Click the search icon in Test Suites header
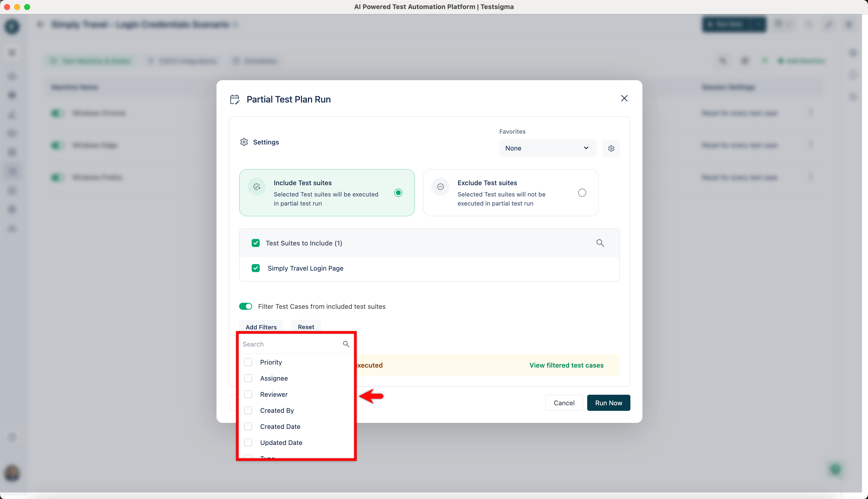Screen dimensions: 868x499 (x=600, y=243)
